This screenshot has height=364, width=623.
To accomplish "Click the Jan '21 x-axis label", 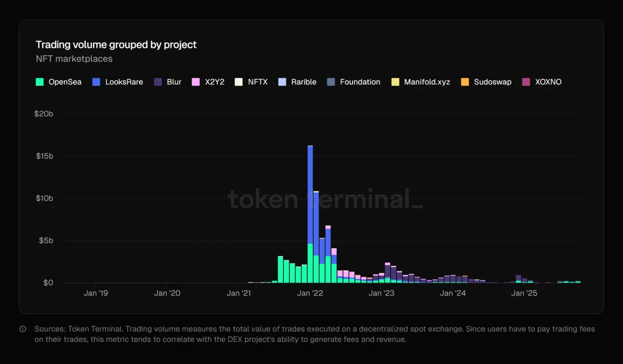I will tap(239, 293).
